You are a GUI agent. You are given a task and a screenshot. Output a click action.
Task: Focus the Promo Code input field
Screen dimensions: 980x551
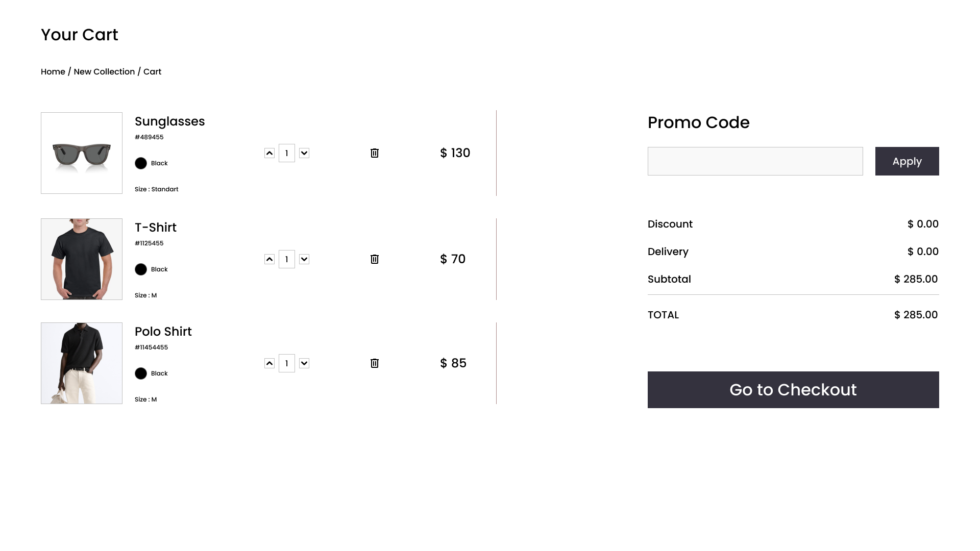tap(755, 161)
